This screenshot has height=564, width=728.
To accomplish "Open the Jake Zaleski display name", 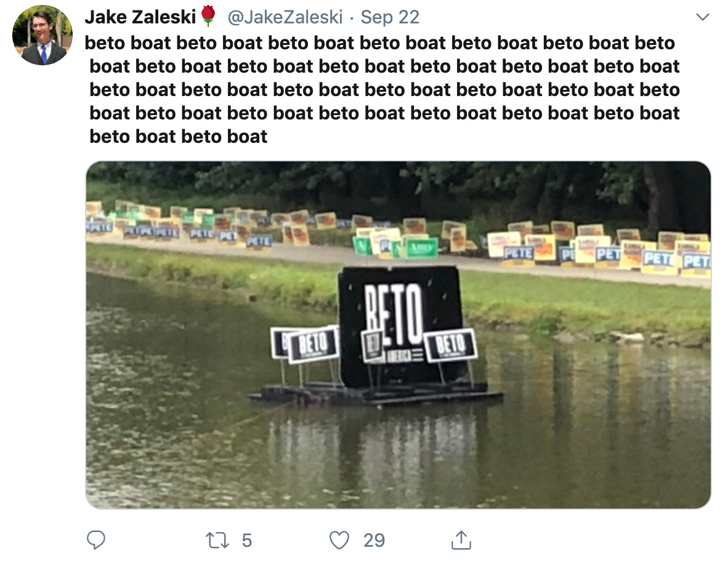I will click(x=140, y=17).
